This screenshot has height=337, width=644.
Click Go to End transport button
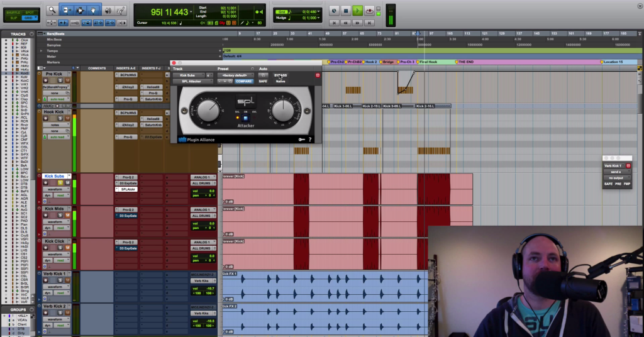click(369, 23)
